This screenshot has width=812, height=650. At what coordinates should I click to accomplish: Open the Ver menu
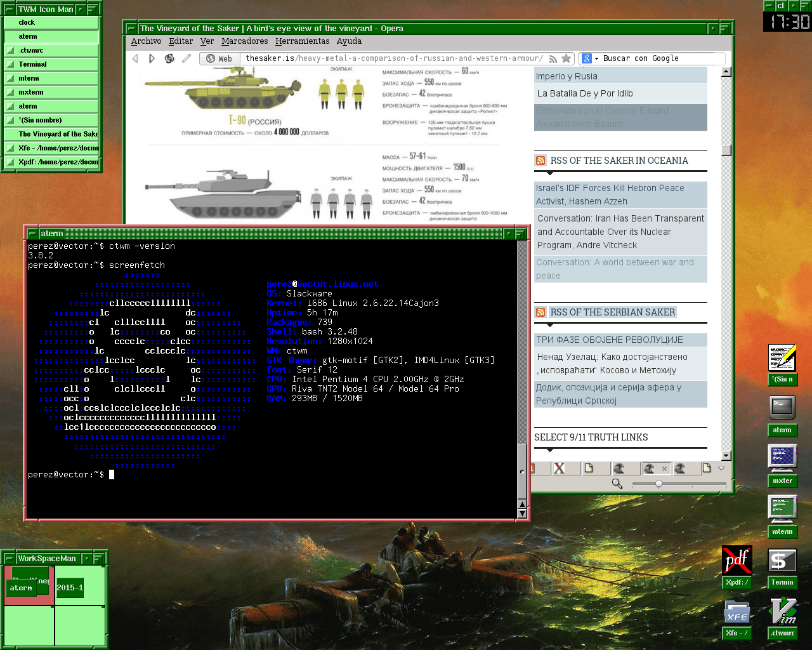click(x=207, y=41)
